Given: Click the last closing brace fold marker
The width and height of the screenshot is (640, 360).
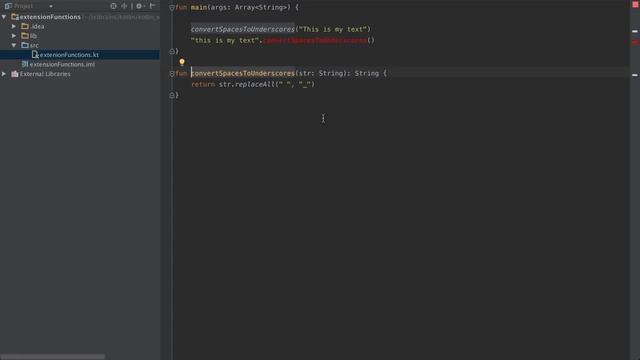Looking at the screenshot, I should [x=172, y=95].
